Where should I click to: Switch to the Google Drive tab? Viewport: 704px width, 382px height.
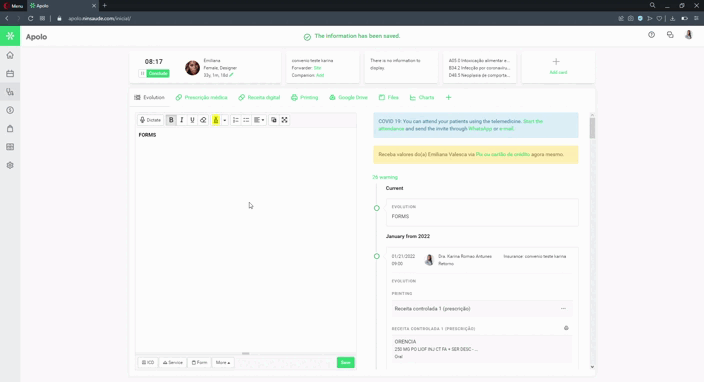[348, 97]
